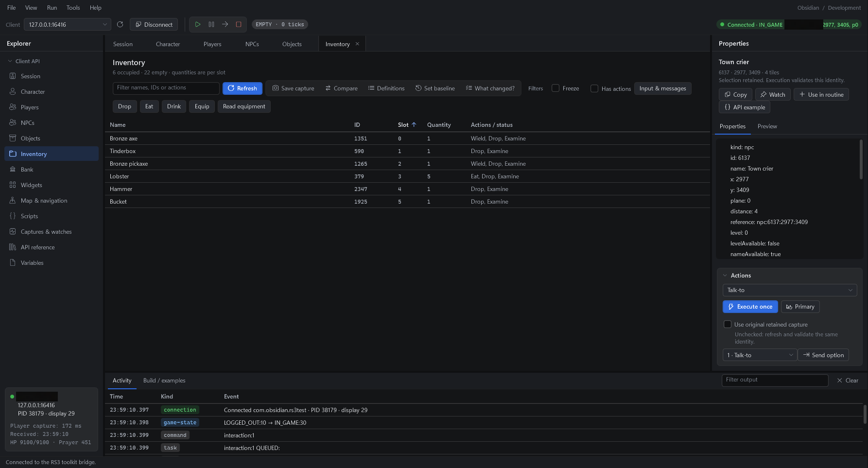Click the reload client list icon

(120, 24)
